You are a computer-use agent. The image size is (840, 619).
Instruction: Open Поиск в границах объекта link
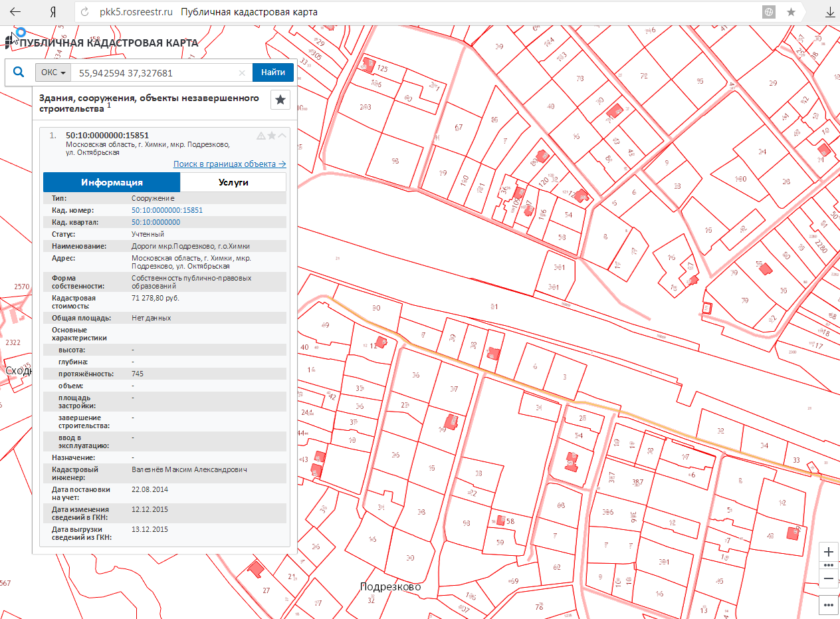pos(229,164)
